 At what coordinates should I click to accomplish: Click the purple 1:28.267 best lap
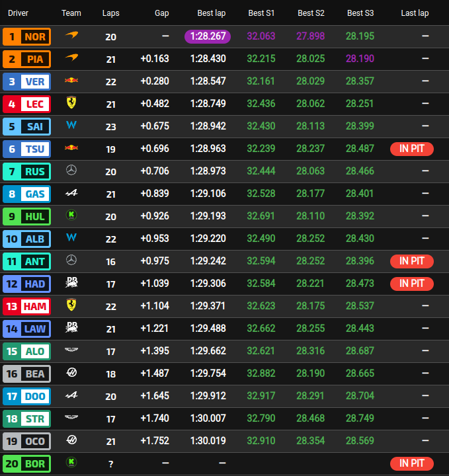pyautogui.click(x=208, y=36)
